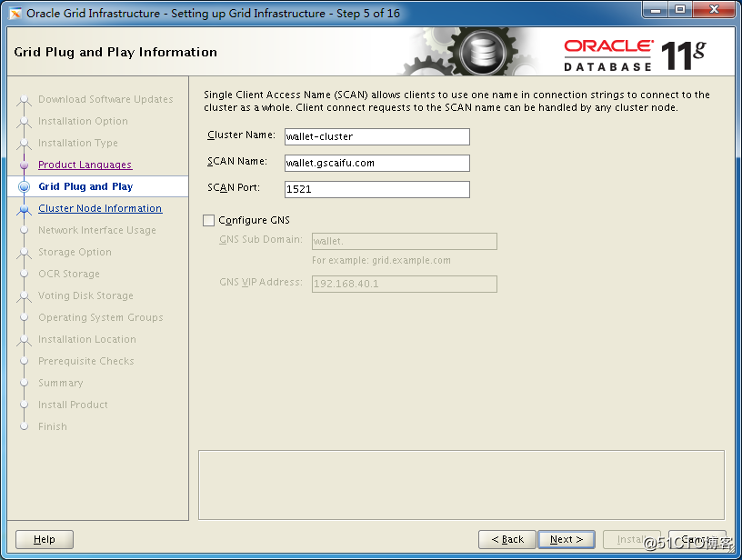Click the disabled GNS VIP Address field
The image size is (742, 560).
point(404,284)
